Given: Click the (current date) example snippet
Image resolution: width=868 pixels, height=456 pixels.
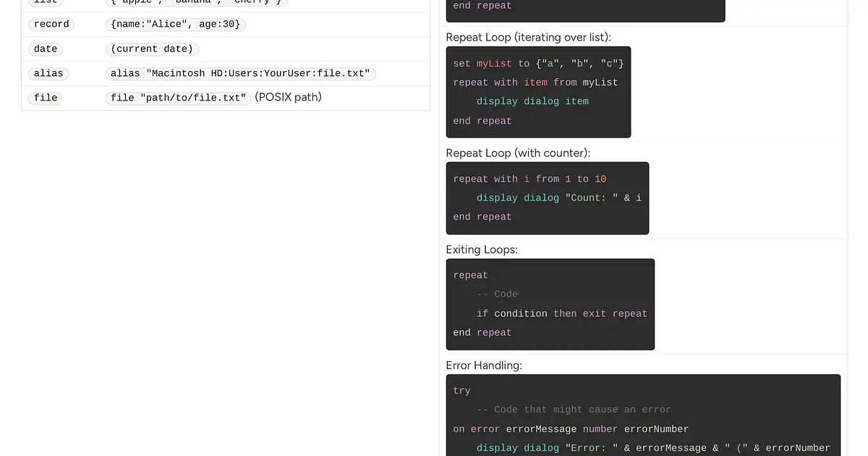Looking at the screenshot, I should coord(151,48).
